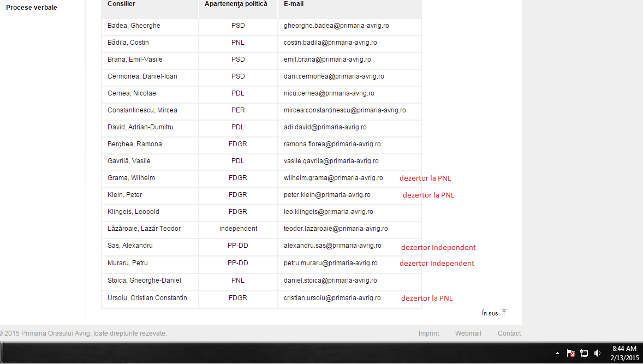Open the Contact footer link
This screenshot has height=364, width=643.
509,333
